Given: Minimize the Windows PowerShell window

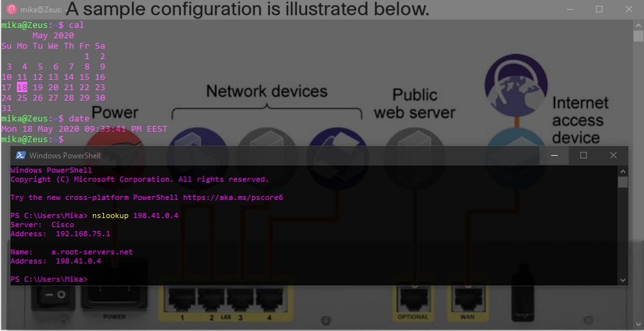Looking at the screenshot, I should coord(554,155).
